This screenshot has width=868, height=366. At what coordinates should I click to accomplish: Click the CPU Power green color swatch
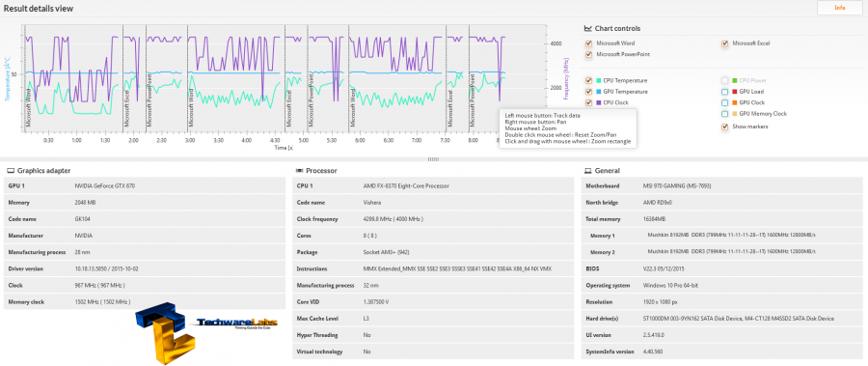735,80
